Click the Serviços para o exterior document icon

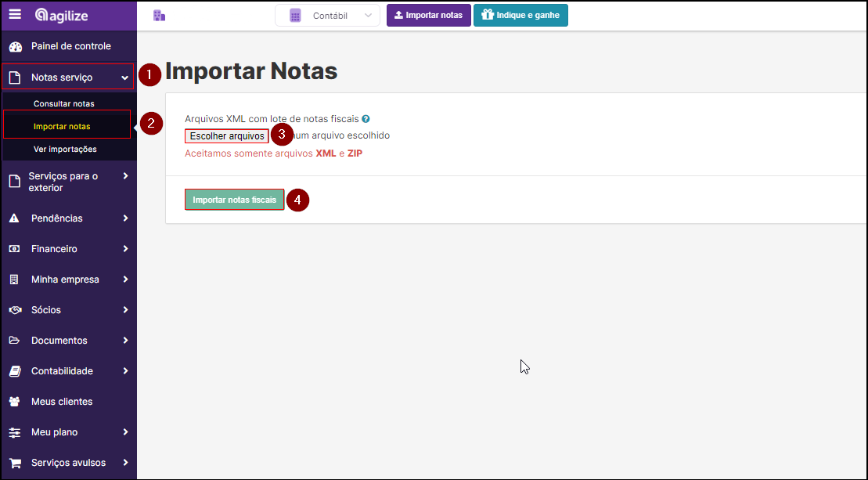pyautogui.click(x=15, y=182)
